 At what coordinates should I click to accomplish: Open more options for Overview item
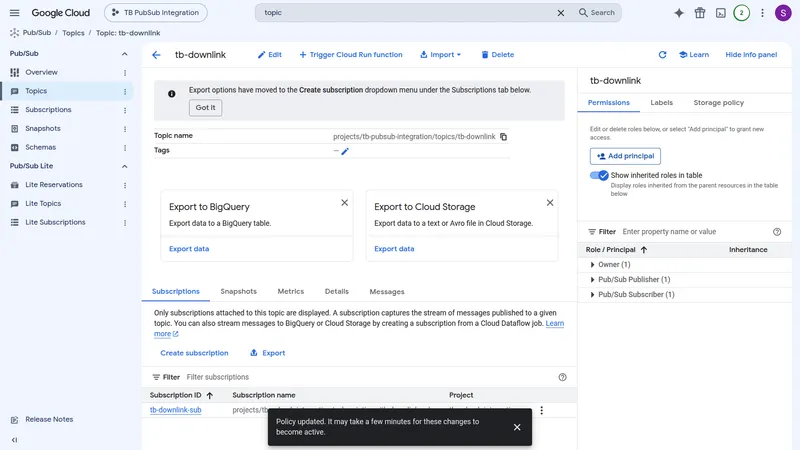click(125, 72)
